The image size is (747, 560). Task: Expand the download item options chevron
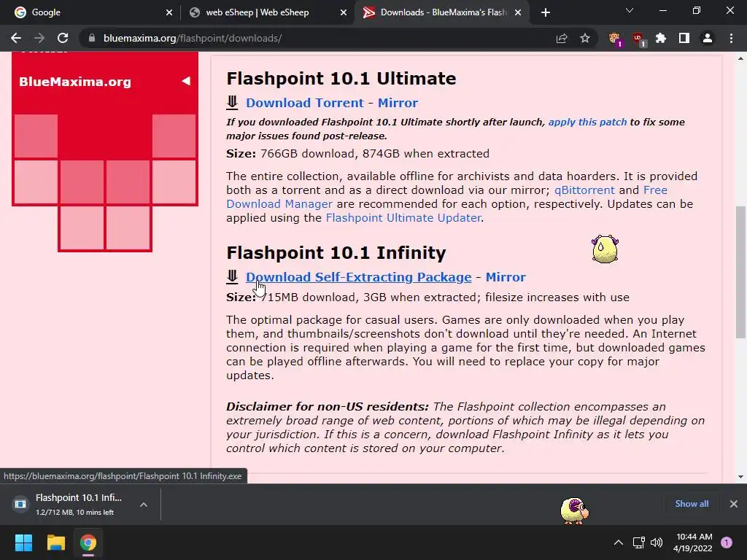point(144,505)
